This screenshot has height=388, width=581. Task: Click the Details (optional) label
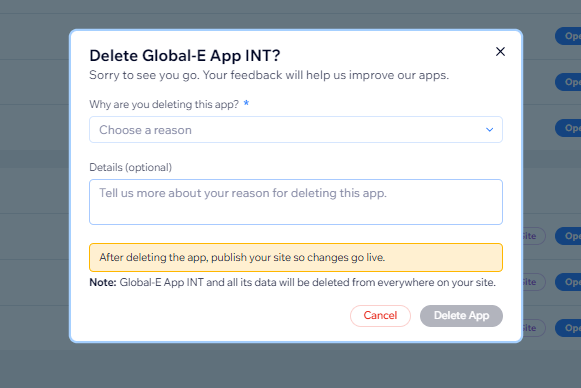130,168
